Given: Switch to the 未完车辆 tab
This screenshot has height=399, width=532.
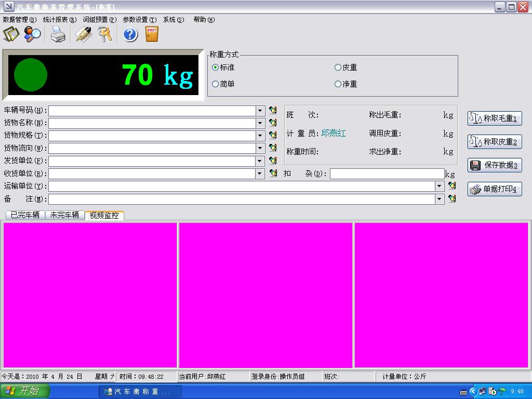Looking at the screenshot, I should [64, 215].
